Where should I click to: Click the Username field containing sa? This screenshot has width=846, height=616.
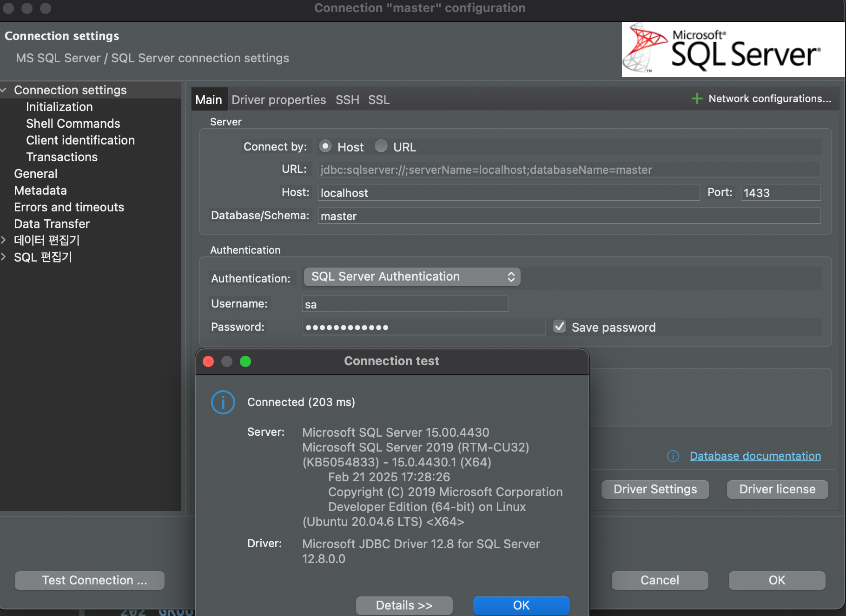coord(405,304)
